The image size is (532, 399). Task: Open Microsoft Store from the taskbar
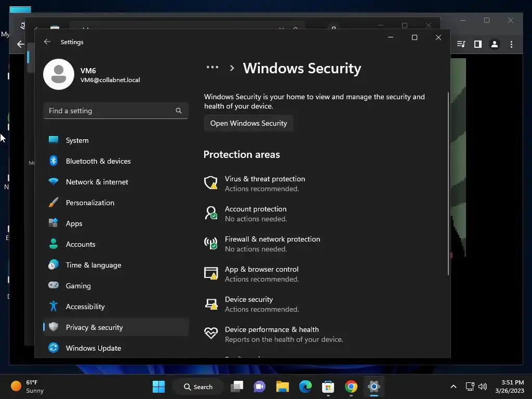point(328,387)
